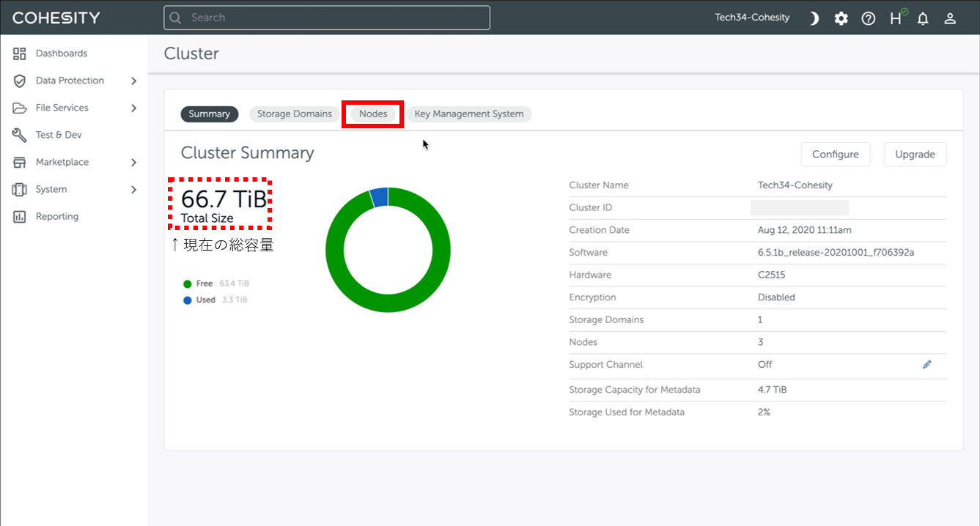Click the Reporting chart icon
This screenshot has width=980, height=526.
tap(20, 216)
